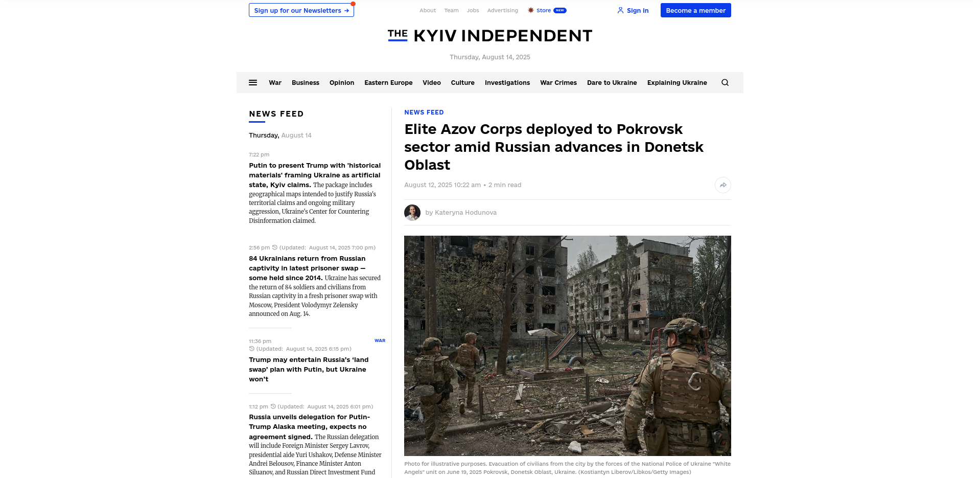Open the Investigations section
The image size is (980, 478).
507,82
